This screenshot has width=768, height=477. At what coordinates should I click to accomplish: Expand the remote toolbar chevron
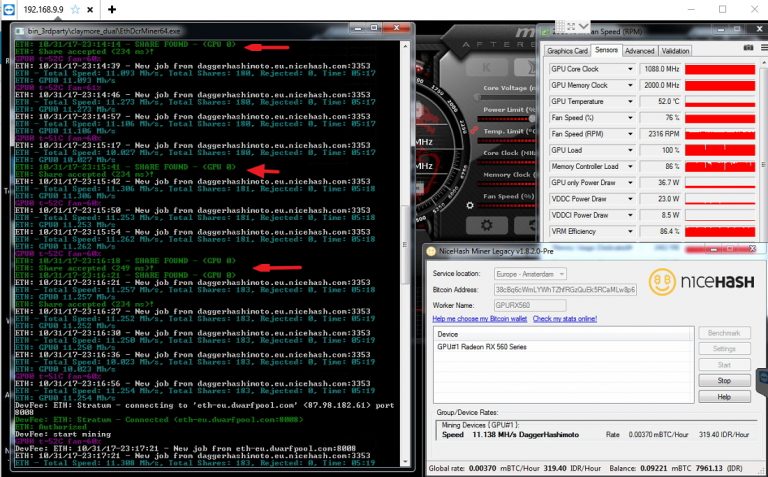click(583, 26)
